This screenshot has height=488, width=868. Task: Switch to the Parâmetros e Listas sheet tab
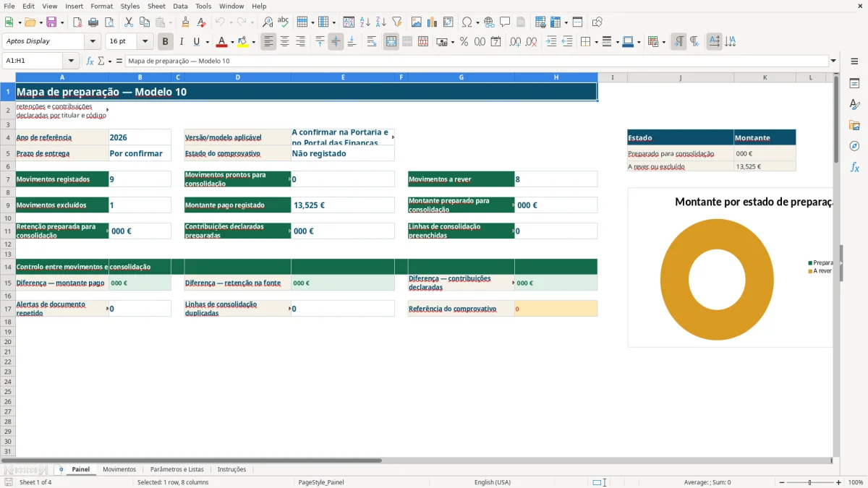[x=177, y=469]
